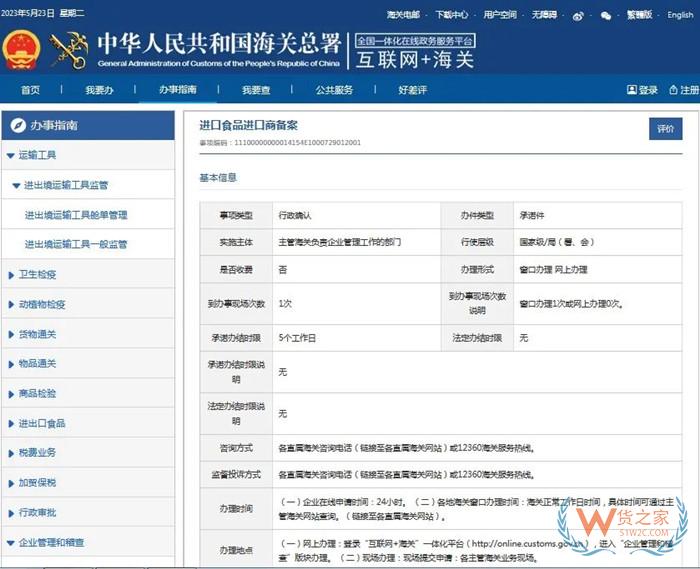Click the 行政确认 table value
The height and width of the screenshot is (569, 700).
(x=295, y=216)
